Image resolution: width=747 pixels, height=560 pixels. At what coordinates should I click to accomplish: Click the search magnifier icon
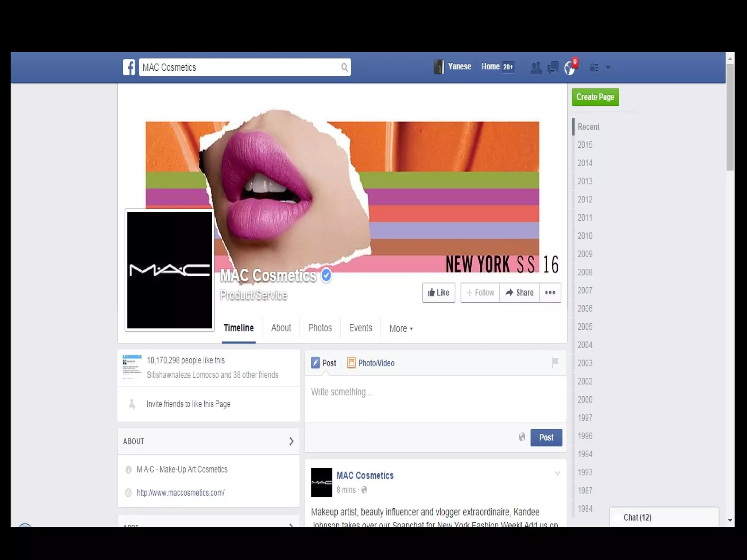click(344, 67)
